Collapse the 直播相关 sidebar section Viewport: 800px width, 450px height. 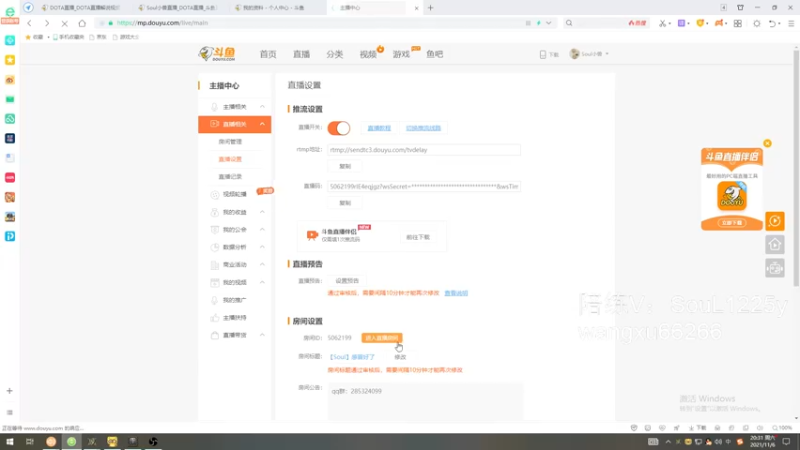262,124
